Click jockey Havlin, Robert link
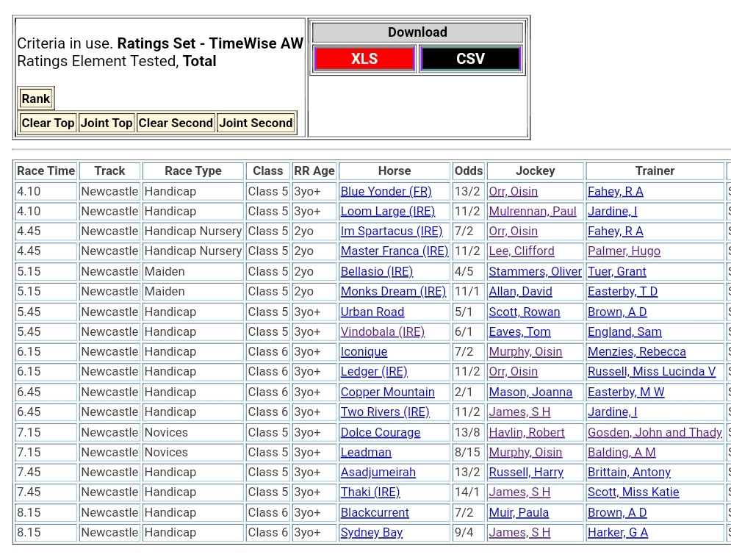The height and width of the screenshot is (560, 731). click(527, 432)
